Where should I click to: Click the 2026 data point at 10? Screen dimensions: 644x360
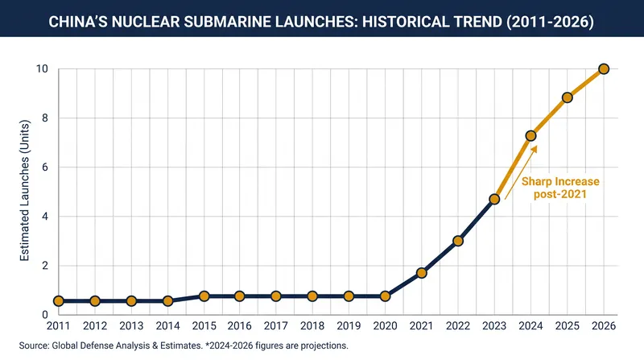pos(604,69)
